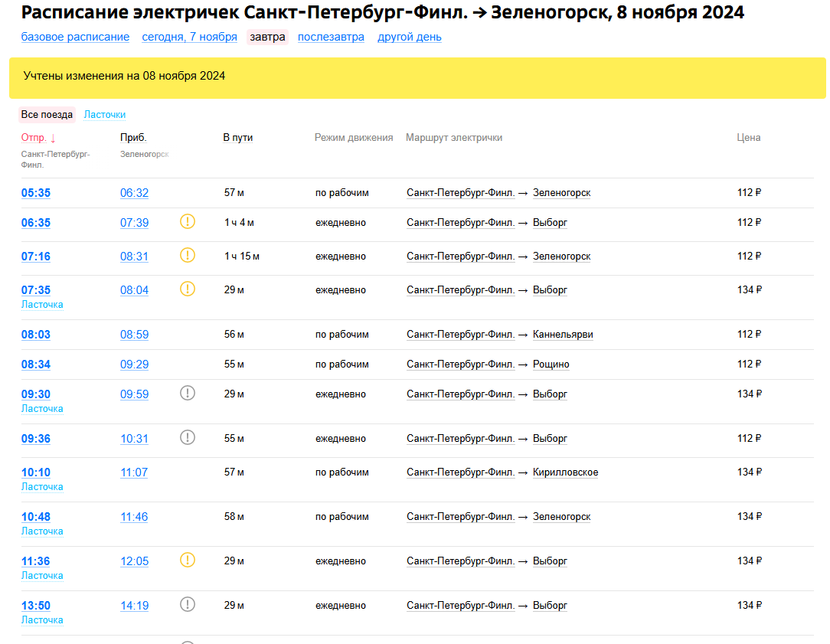Open Санкт-Петербург-Финл. origin in 13:50 row
This screenshot has width=830, height=644.
[460, 606]
